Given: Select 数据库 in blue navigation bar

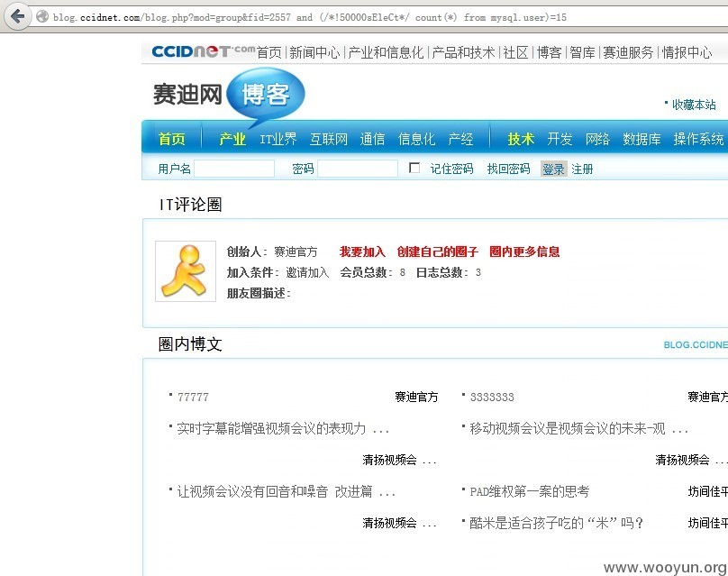Looking at the screenshot, I should point(642,139).
